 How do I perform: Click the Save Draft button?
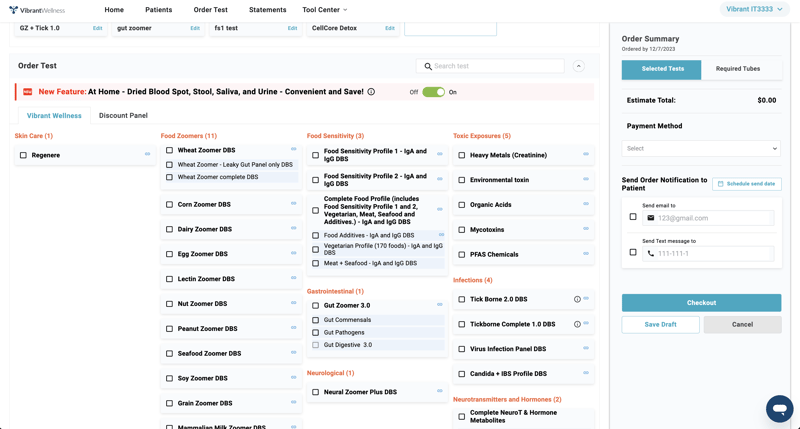(661, 324)
